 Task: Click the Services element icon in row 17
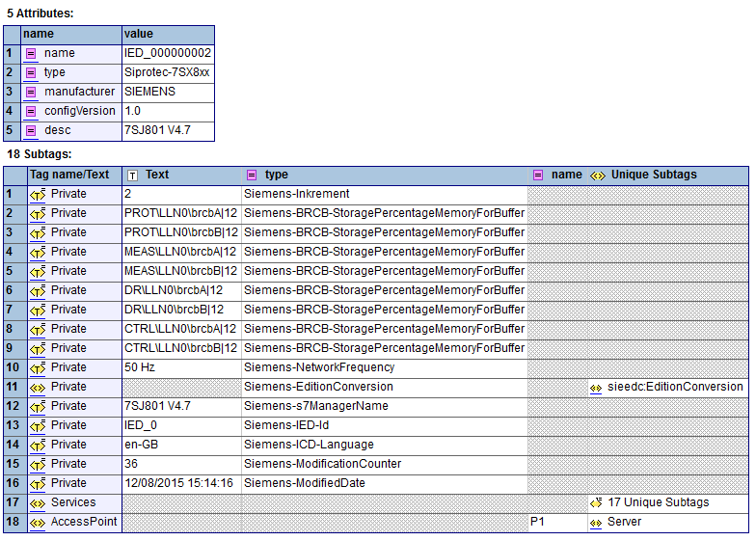38,503
